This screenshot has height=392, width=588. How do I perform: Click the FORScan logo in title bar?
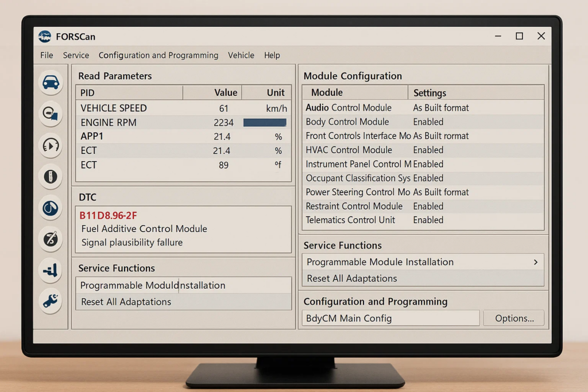coord(45,37)
